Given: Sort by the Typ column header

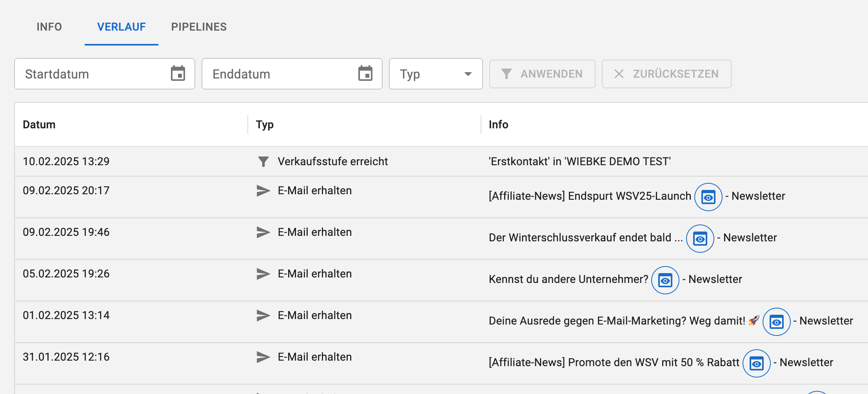Looking at the screenshot, I should [265, 125].
